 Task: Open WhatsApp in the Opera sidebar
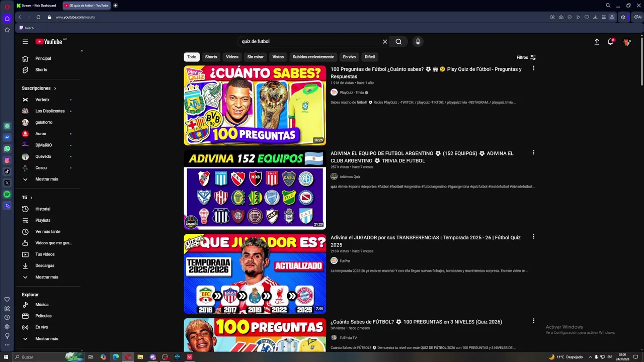pos(7,149)
